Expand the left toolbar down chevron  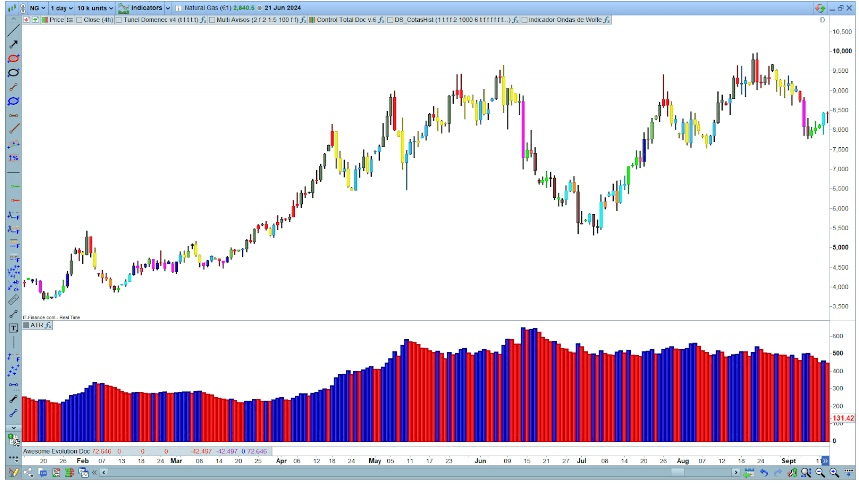tap(13, 428)
